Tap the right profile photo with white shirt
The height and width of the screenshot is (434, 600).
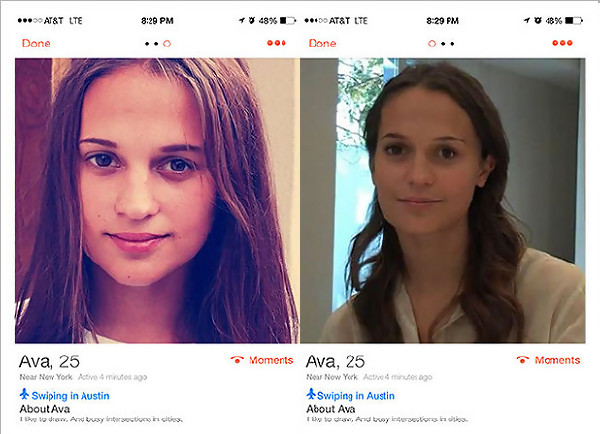[x=443, y=201]
